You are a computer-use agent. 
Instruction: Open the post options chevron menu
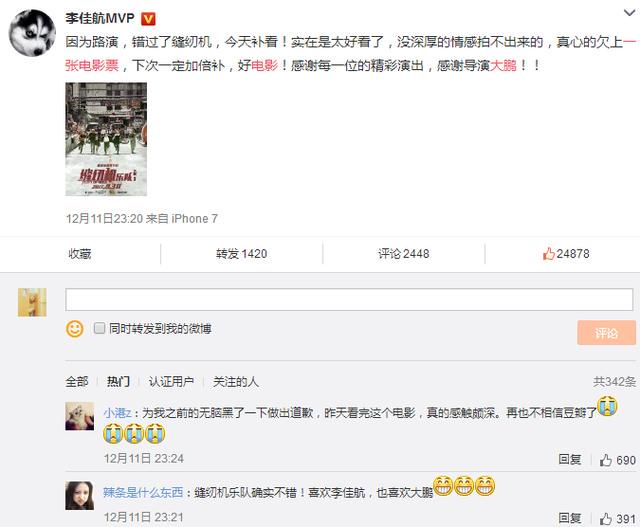tap(629, 13)
